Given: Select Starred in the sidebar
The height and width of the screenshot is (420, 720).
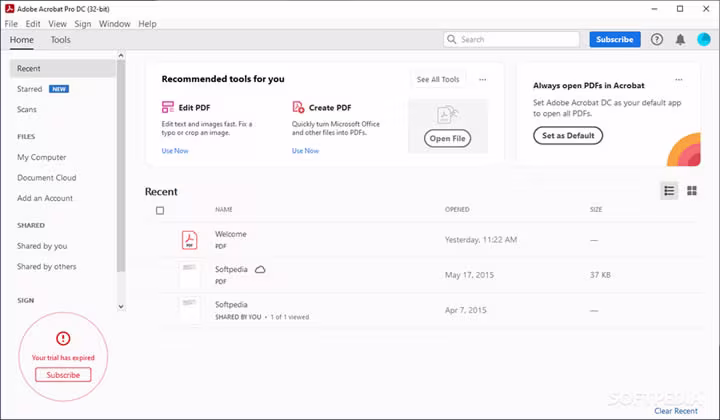Looking at the screenshot, I should [x=29, y=89].
